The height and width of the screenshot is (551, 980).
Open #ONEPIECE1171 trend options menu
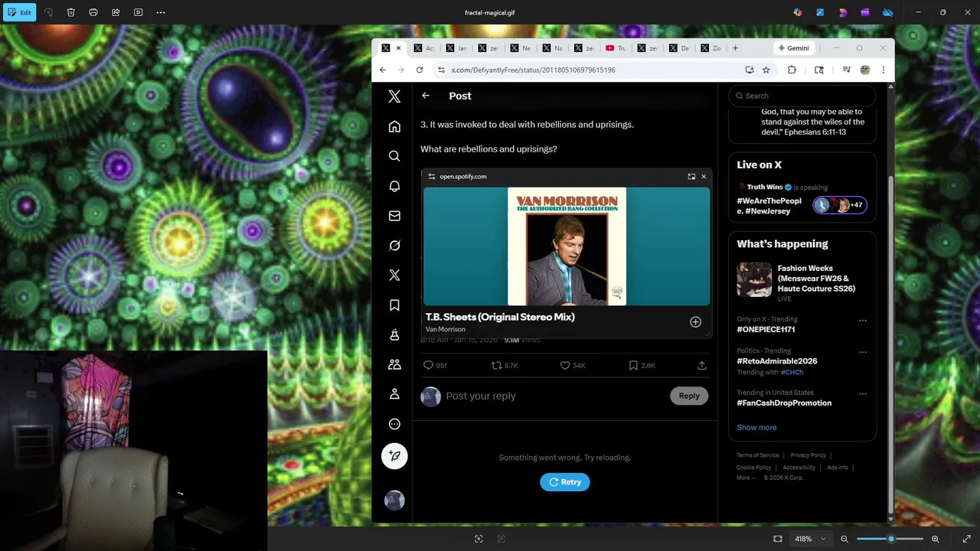pyautogui.click(x=862, y=321)
